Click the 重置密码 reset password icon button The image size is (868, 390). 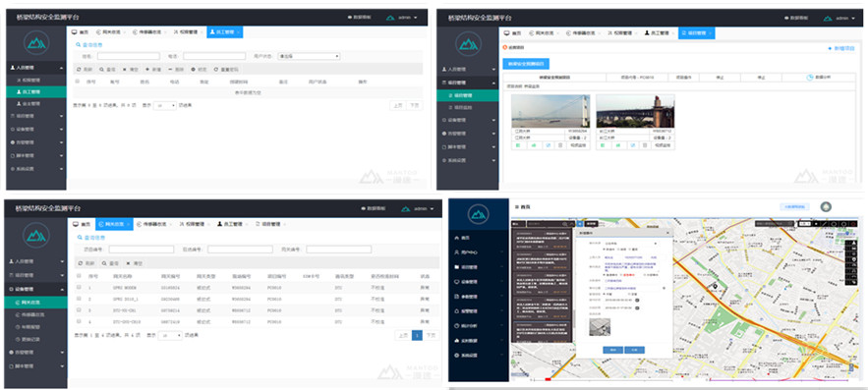[x=216, y=69]
